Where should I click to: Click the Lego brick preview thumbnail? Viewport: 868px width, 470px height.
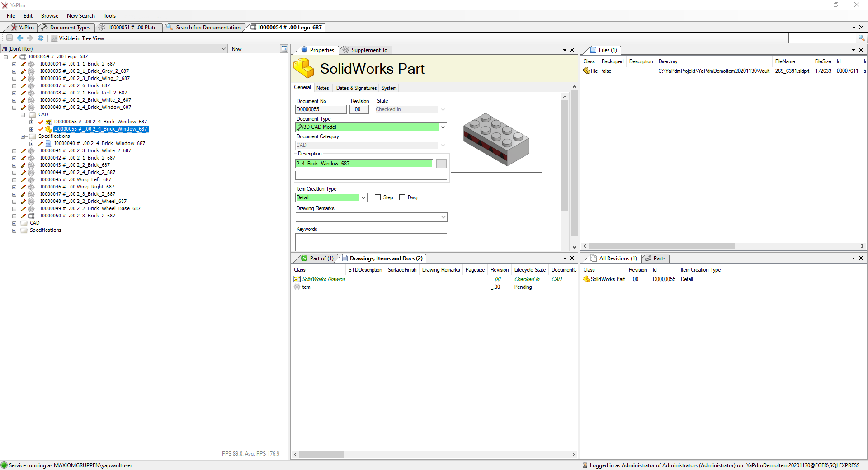click(x=496, y=138)
